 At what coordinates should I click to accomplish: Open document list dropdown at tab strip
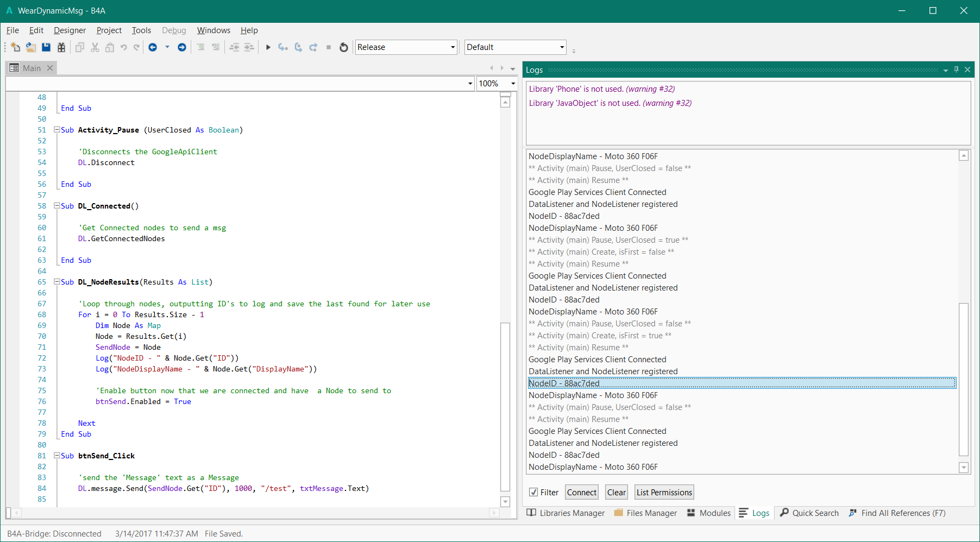[x=513, y=69]
